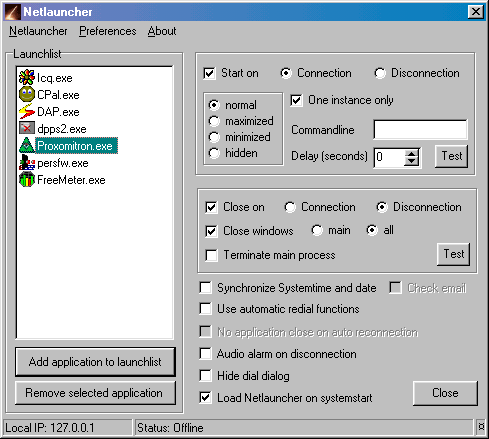The width and height of the screenshot is (489, 439).
Task: Select the maximized window mode radio
Action: (214, 121)
